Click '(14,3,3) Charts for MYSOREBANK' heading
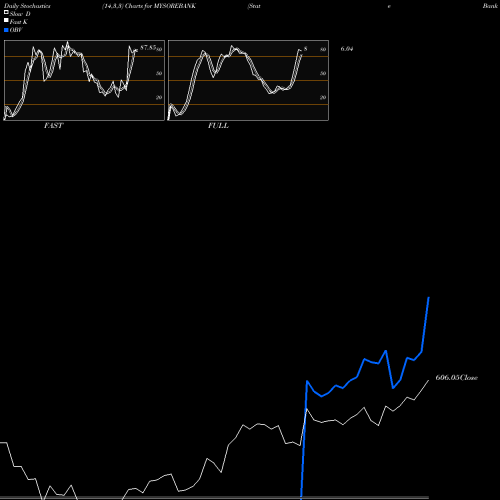 point(149,6)
